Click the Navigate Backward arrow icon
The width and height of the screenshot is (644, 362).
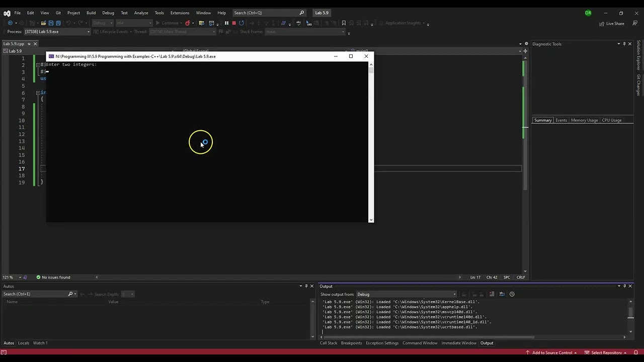pyautogui.click(x=10, y=23)
